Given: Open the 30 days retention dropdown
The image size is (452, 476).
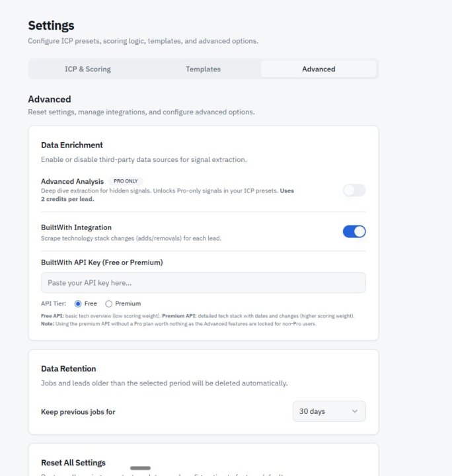Looking at the screenshot, I should tap(328, 411).
